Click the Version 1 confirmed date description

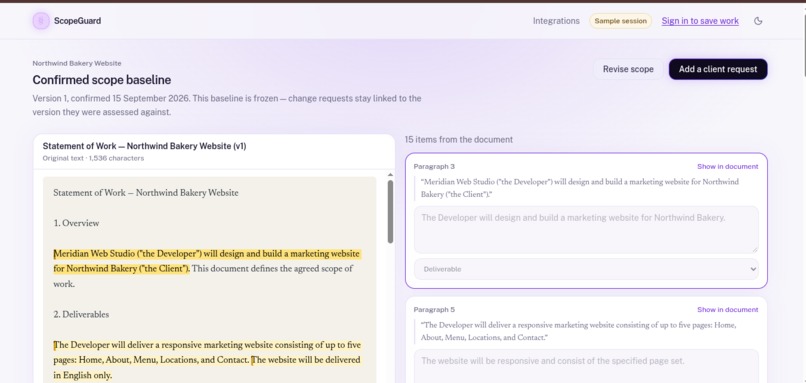227,105
